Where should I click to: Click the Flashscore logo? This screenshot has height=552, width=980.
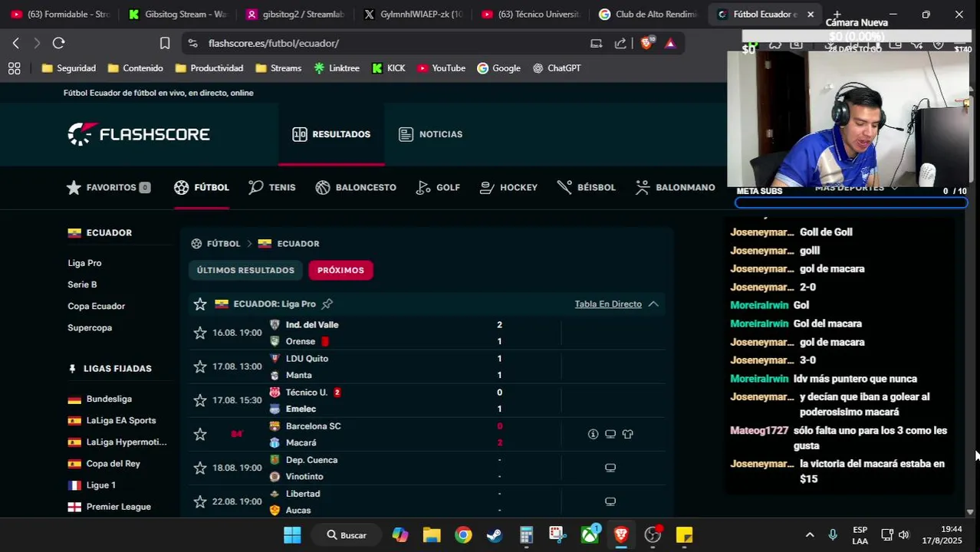tap(139, 134)
